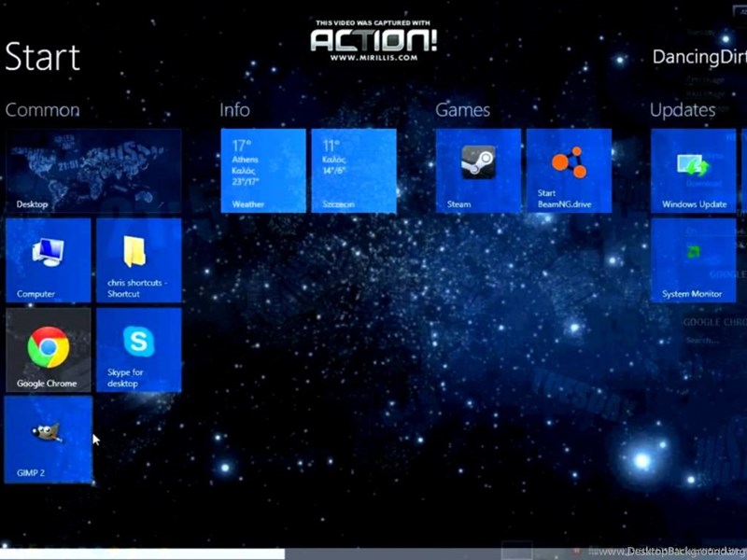Open the chris shortcuts folder tile
Viewport: 747px width, 560px height.
(x=139, y=260)
